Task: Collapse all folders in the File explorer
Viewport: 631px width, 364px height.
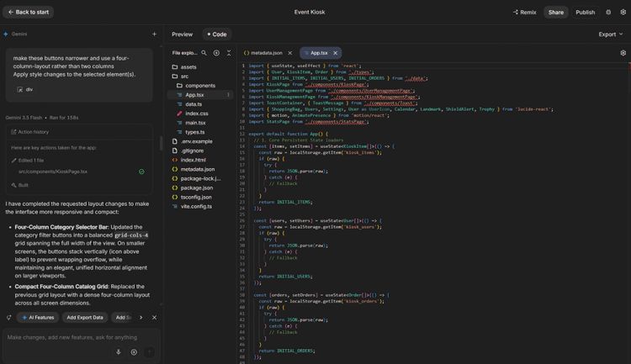Action: click(229, 53)
